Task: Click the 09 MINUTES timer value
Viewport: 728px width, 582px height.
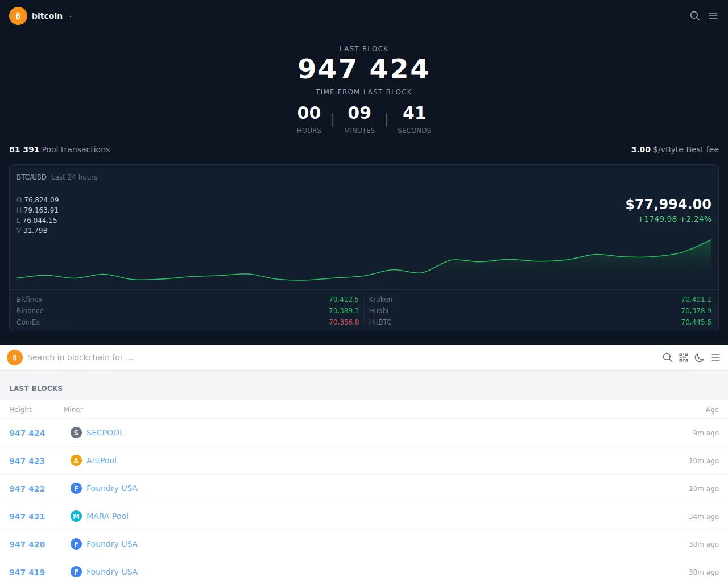Action: (359, 119)
